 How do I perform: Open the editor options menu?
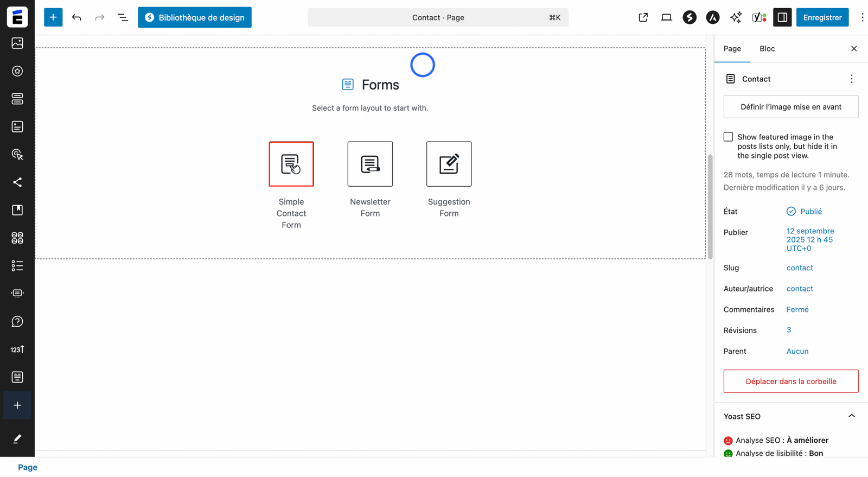coord(862,17)
